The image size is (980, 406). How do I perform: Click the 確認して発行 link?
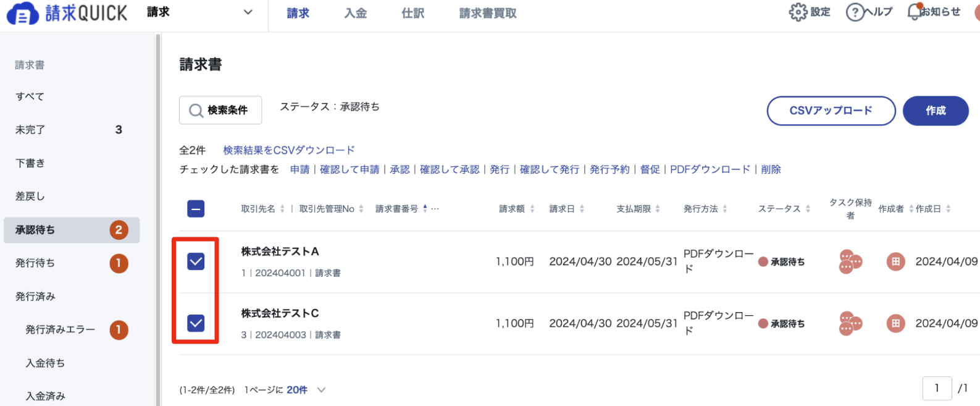tap(550, 169)
